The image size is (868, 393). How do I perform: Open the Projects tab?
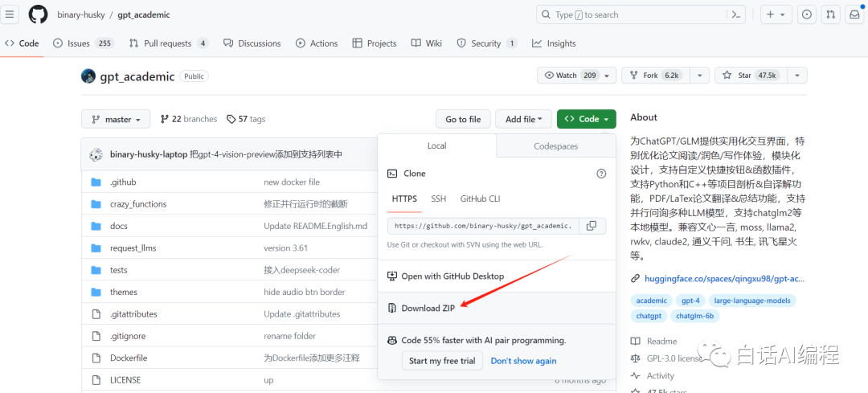point(375,43)
